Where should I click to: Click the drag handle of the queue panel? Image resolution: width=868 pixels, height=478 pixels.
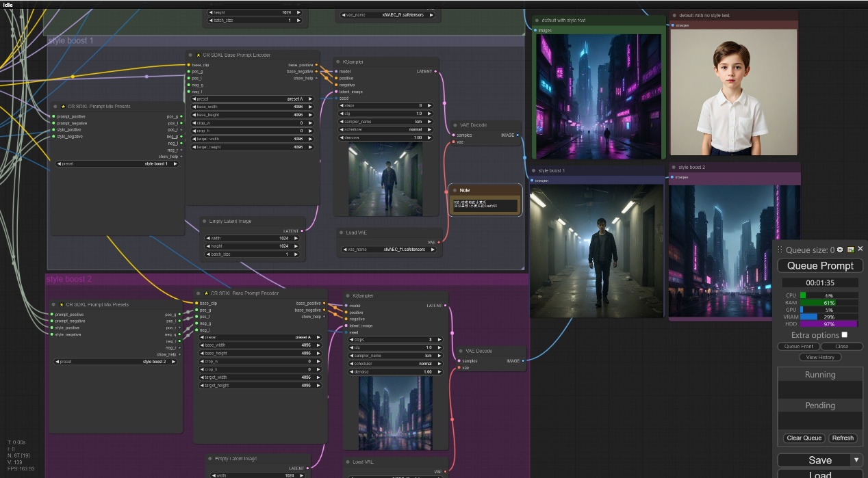pyautogui.click(x=780, y=250)
